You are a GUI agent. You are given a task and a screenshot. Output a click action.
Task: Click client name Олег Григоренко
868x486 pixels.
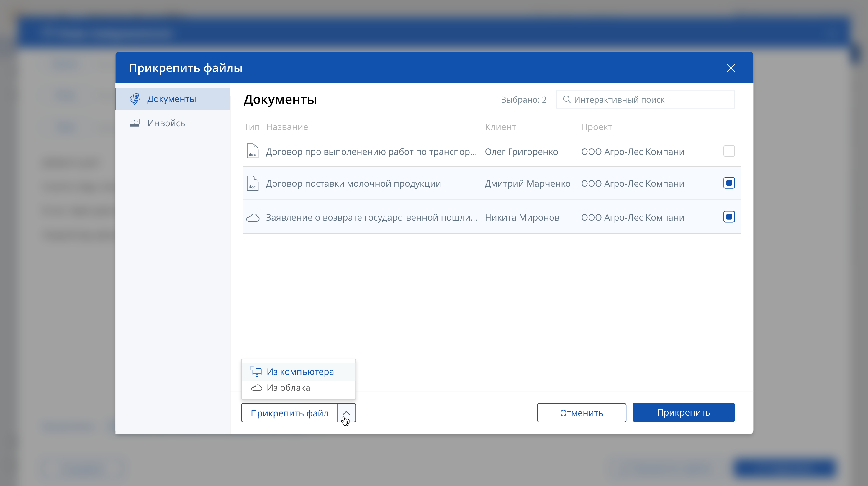pyautogui.click(x=521, y=152)
